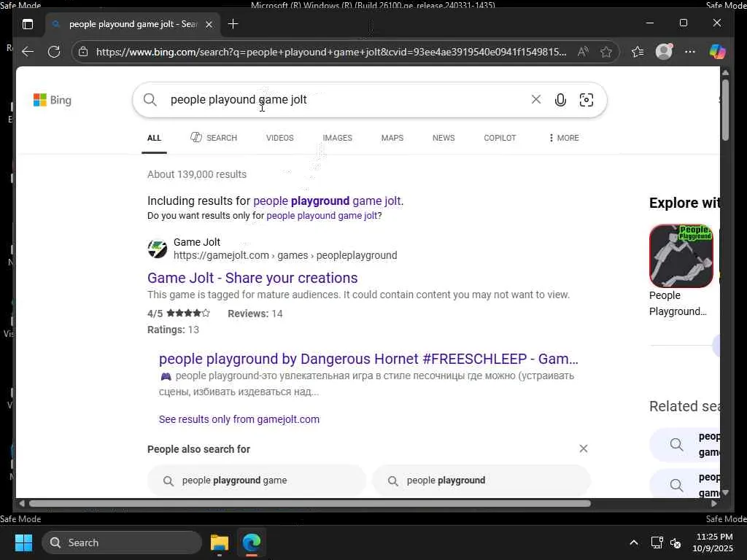Open the network status tray icon
747x560 pixels.
coord(657,542)
